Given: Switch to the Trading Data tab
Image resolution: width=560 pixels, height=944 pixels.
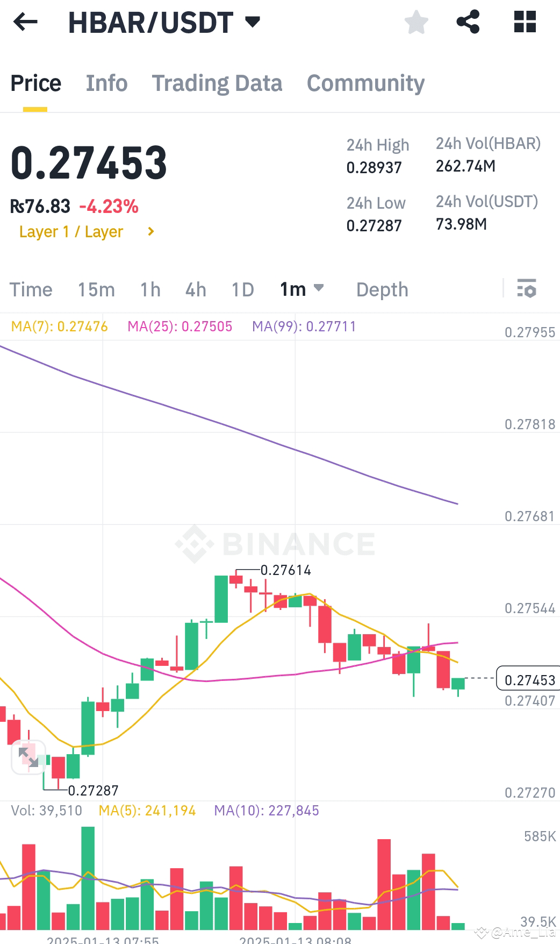Looking at the screenshot, I should [217, 82].
